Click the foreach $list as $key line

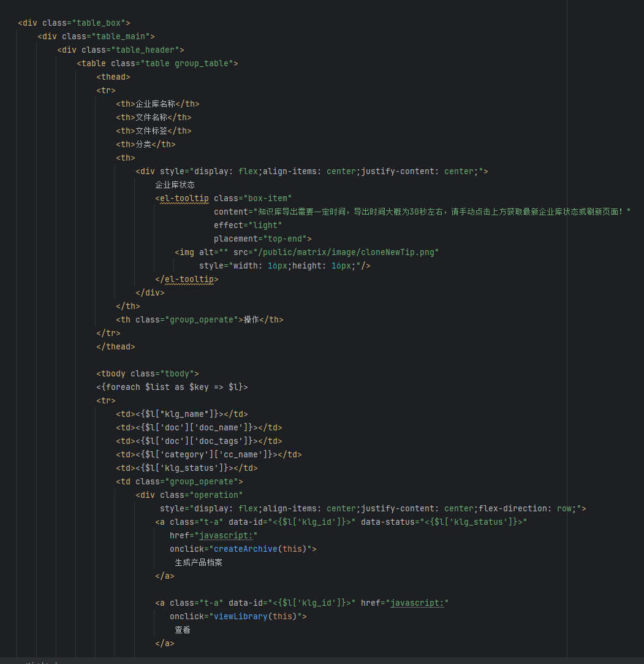point(172,387)
